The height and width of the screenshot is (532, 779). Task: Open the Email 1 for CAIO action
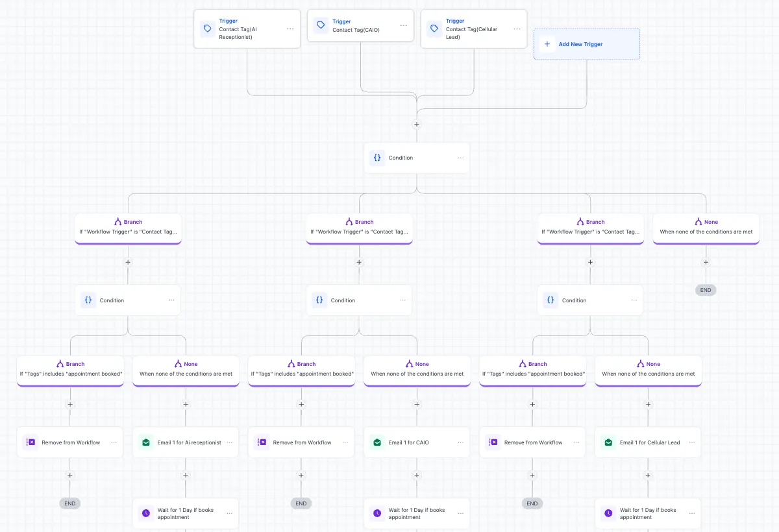[x=417, y=442]
